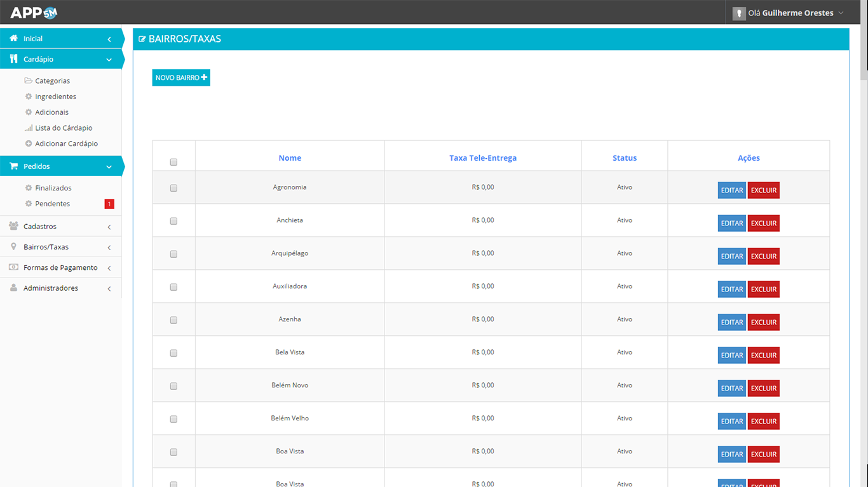Click the shopping cart Pedidos icon

point(13,166)
